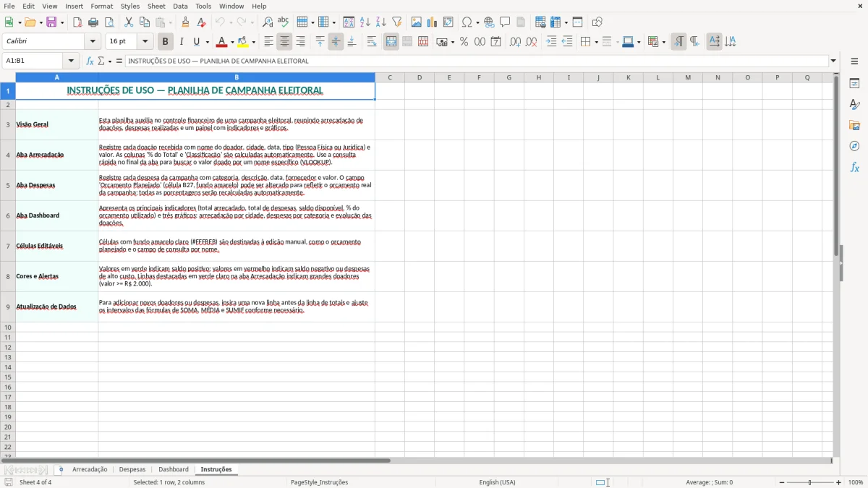Open Sidebar Navigator compass icon

[854, 146]
